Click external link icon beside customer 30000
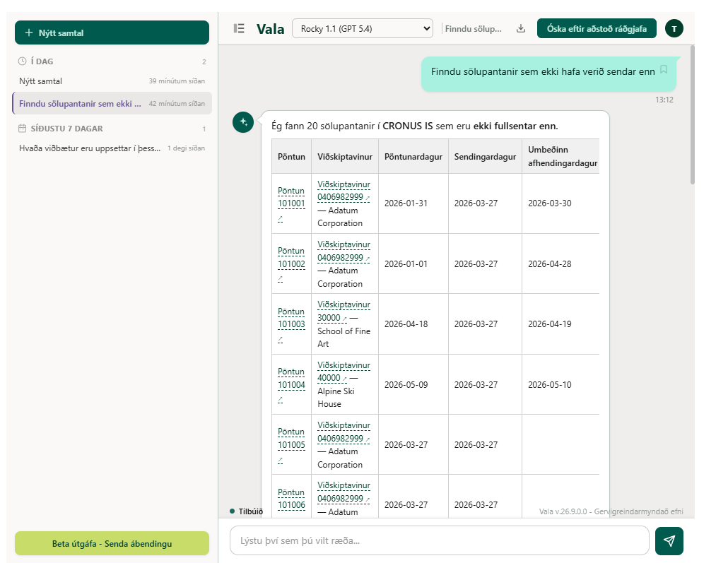 click(344, 319)
